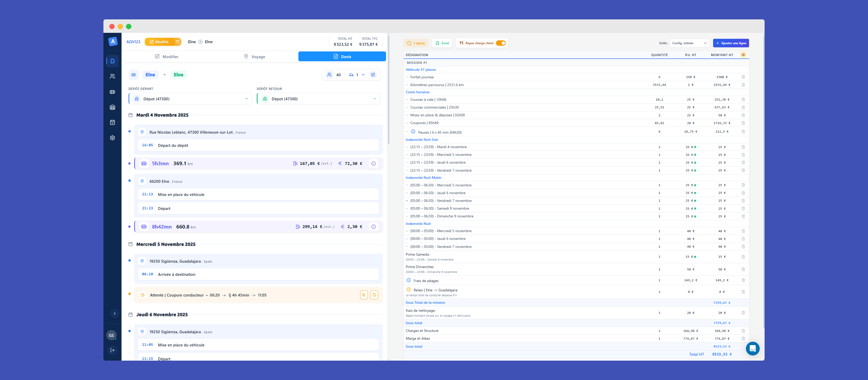This screenshot has height=380, width=868.
Task: Click the Modifié status button
Action: pos(159,42)
